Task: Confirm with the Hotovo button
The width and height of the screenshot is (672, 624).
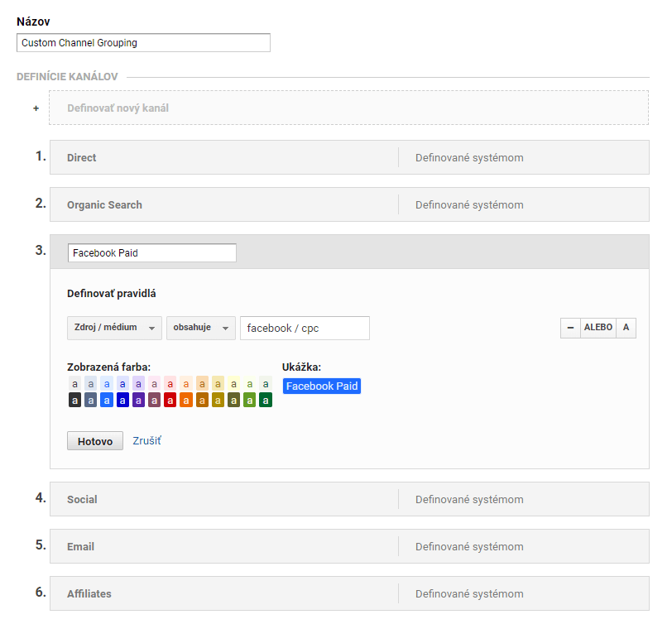Action: [95, 441]
